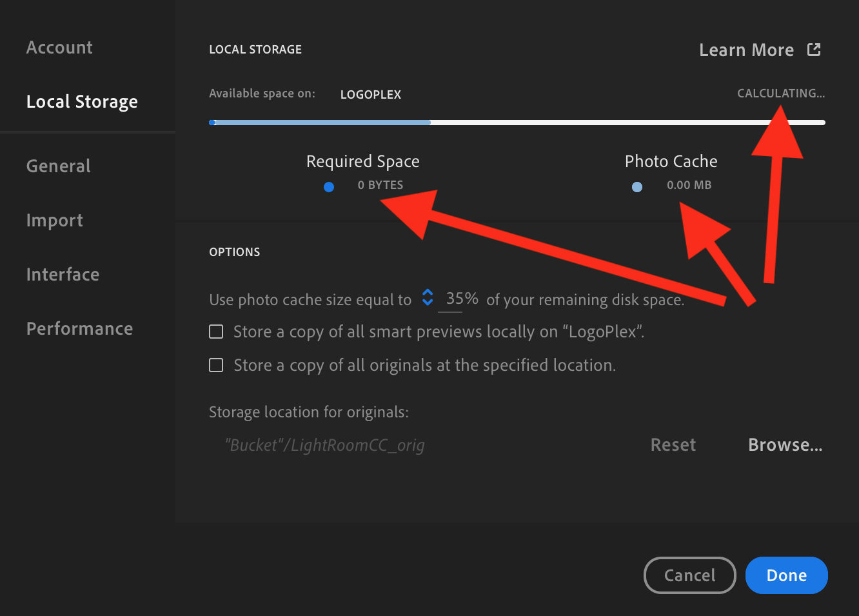Open the Account preferences tab
The height and width of the screenshot is (616, 859).
click(59, 48)
